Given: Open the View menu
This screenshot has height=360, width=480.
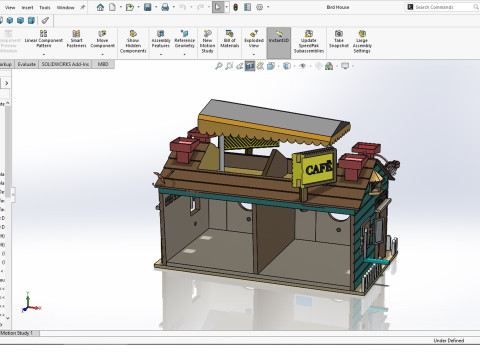Looking at the screenshot, I should coord(10,7).
